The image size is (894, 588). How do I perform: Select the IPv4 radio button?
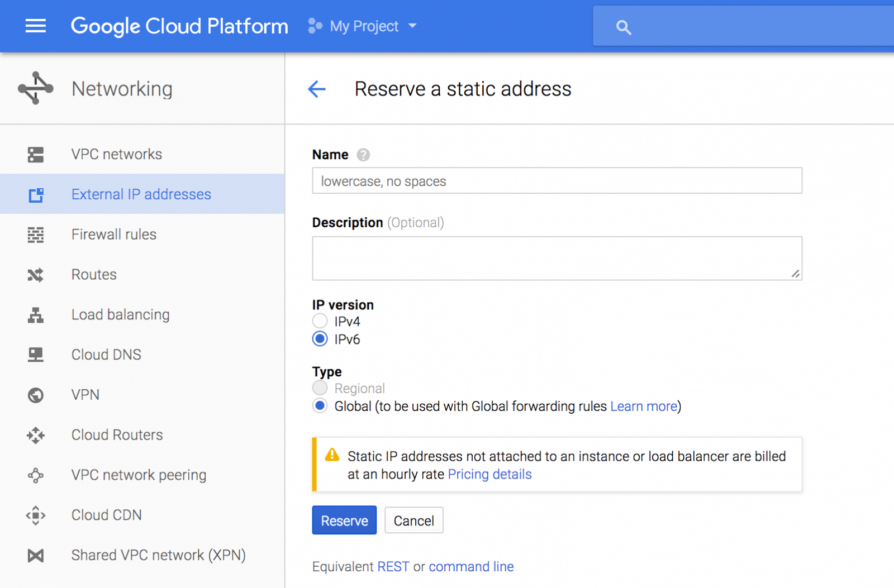click(x=320, y=321)
